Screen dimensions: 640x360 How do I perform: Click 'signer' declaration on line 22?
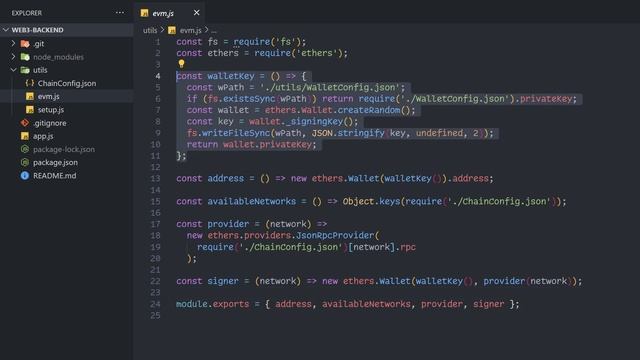(x=223, y=281)
